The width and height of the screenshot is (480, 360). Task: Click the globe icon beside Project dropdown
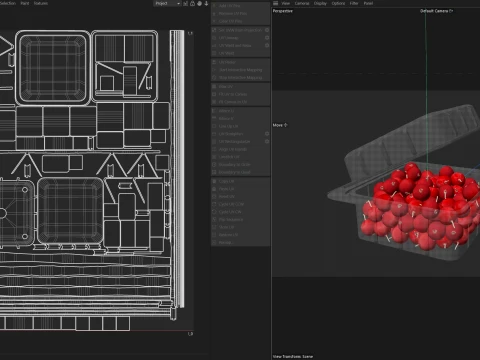point(199,3)
